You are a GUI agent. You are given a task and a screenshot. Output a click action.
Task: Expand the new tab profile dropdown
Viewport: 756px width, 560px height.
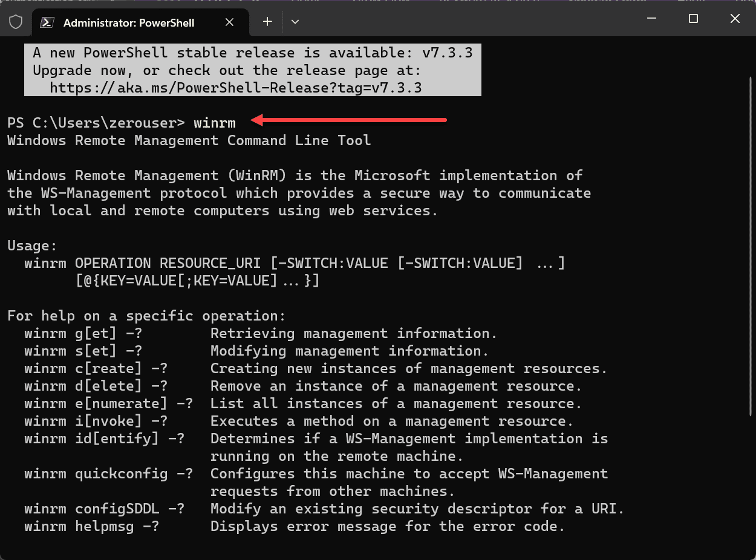click(x=295, y=22)
